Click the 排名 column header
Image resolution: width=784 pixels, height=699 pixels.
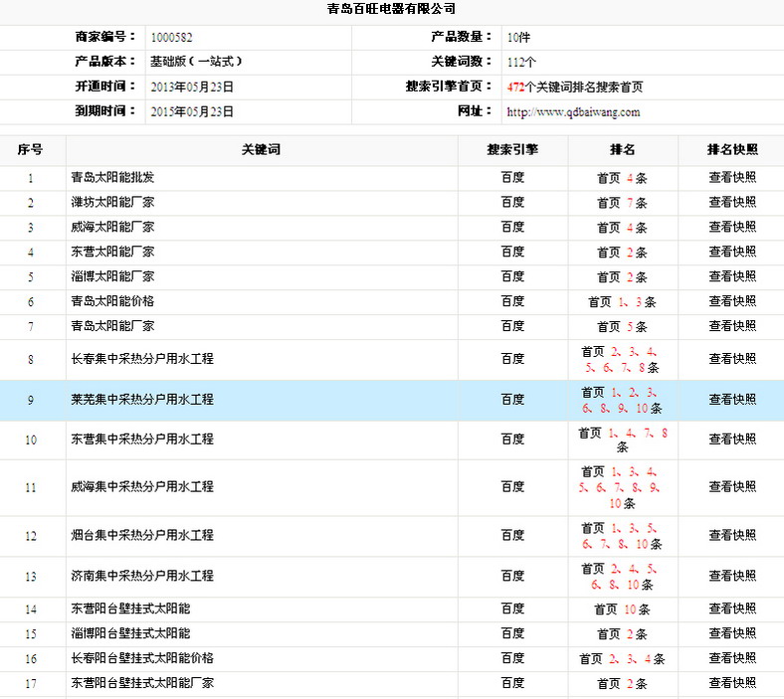(x=623, y=150)
